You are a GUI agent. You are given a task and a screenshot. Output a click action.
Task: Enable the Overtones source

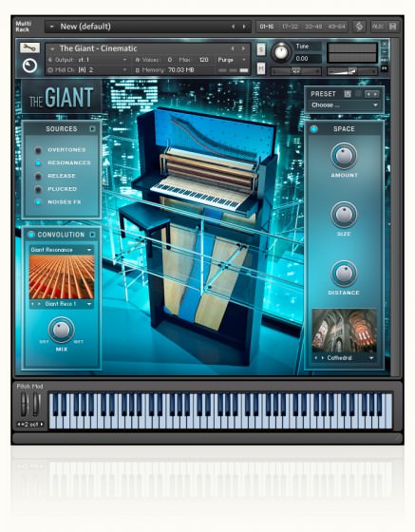point(38,150)
